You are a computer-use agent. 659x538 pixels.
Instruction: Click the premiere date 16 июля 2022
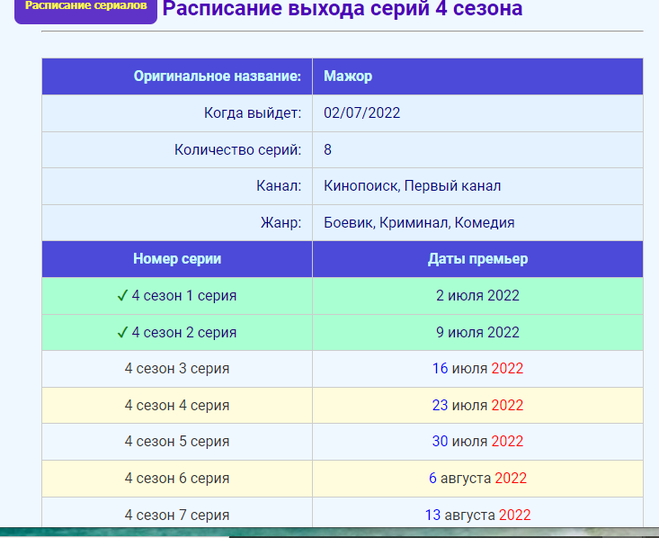click(x=477, y=369)
